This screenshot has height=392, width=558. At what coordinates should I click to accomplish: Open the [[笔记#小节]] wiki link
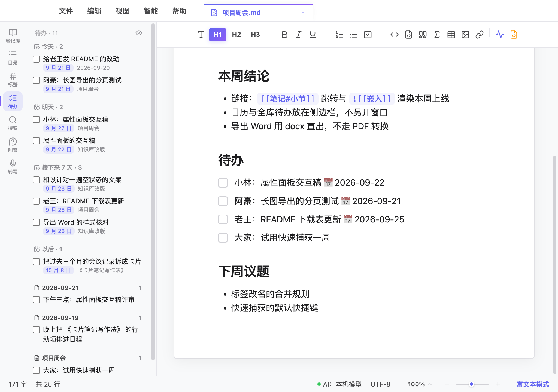click(288, 99)
